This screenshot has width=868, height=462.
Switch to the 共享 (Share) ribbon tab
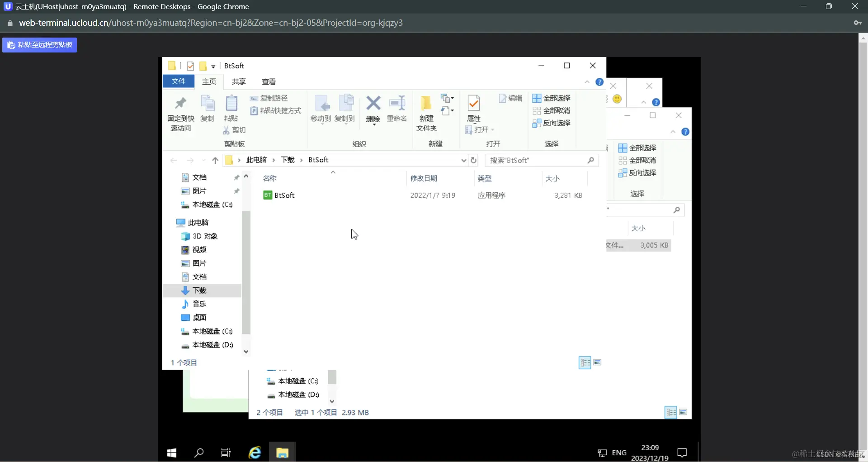point(239,82)
